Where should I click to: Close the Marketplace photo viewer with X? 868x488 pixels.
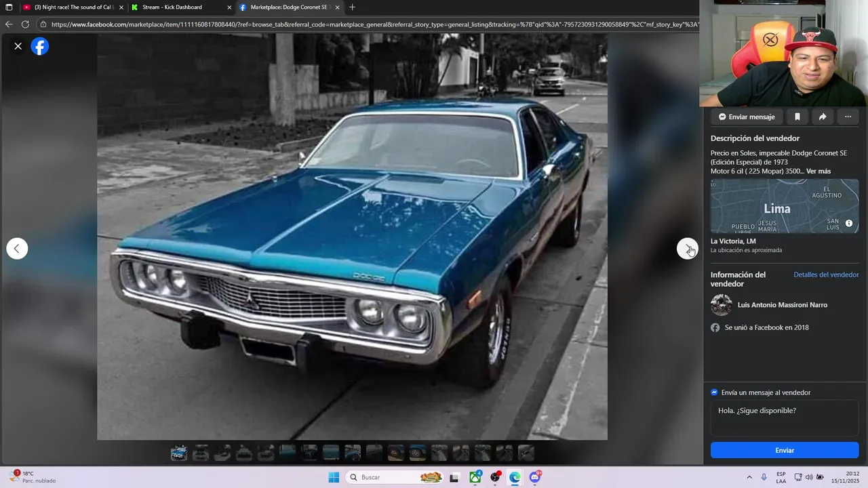coord(18,46)
